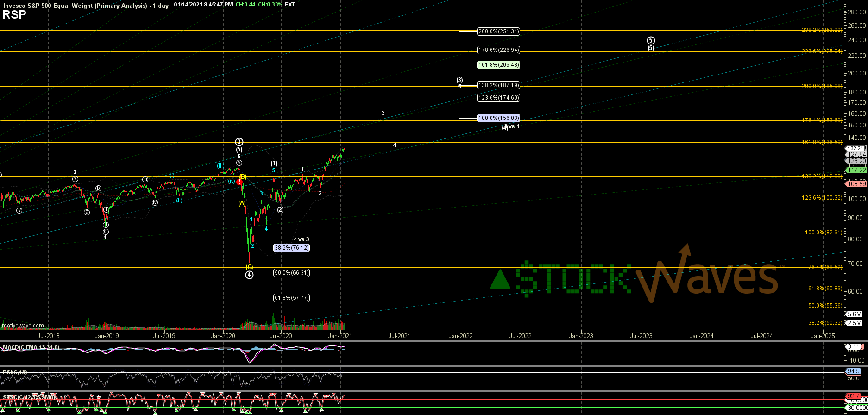The image size is (868, 415).
Task: Open the MACD(C,EMA,13,34,8) study label
Action: click(31, 347)
